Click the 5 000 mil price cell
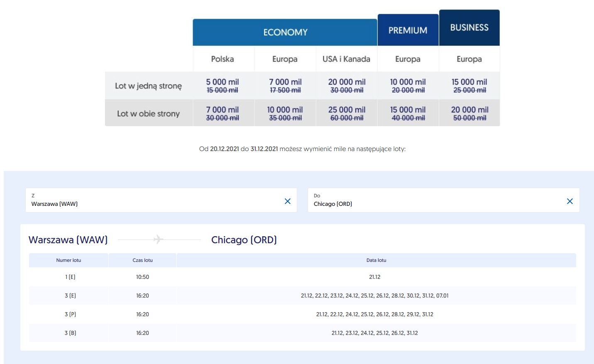This screenshot has width=594, height=364. [x=222, y=86]
